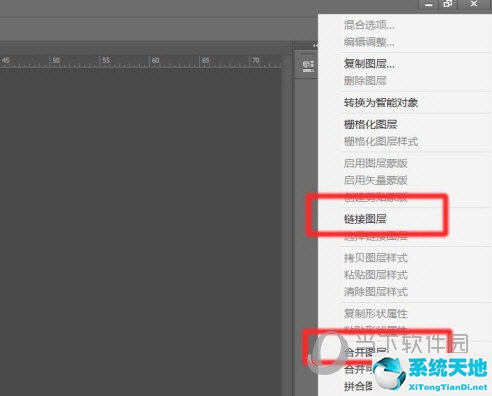Select 栅格化图层 option
492x396 pixels.
click(x=370, y=124)
